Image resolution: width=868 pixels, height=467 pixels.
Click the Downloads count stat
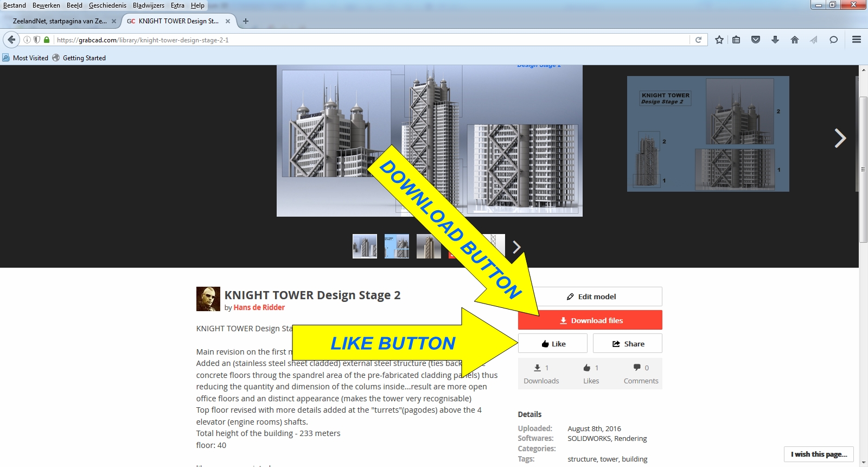(541, 374)
